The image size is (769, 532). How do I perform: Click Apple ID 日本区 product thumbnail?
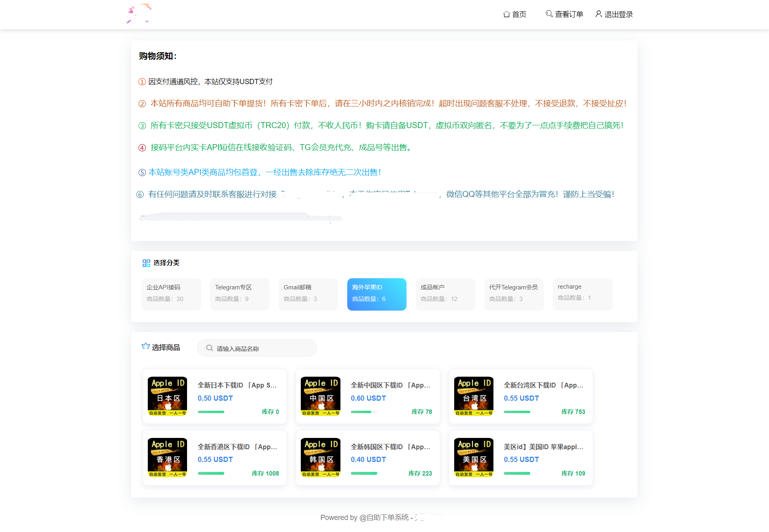[x=167, y=396]
